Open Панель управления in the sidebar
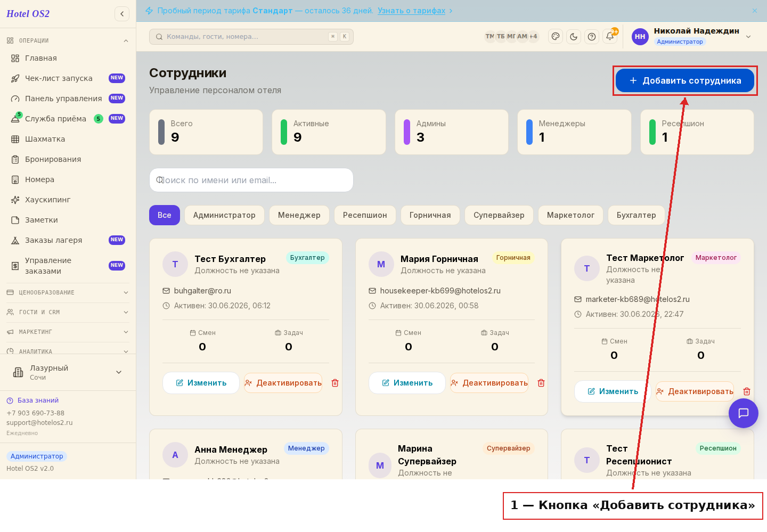Image resolution: width=767 pixels, height=532 pixels. (68, 99)
